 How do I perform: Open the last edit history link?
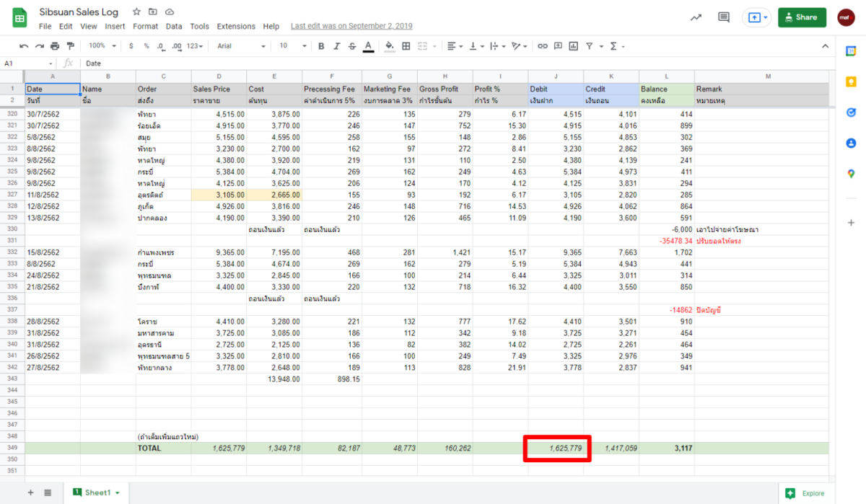pyautogui.click(x=351, y=26)
